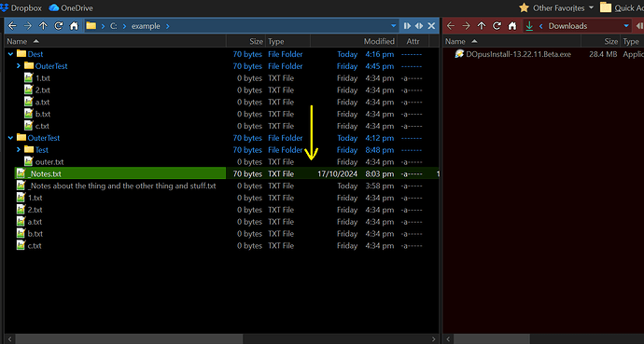Expand the OuterTest folder inside Dest
644x344 pixels.
18,65
